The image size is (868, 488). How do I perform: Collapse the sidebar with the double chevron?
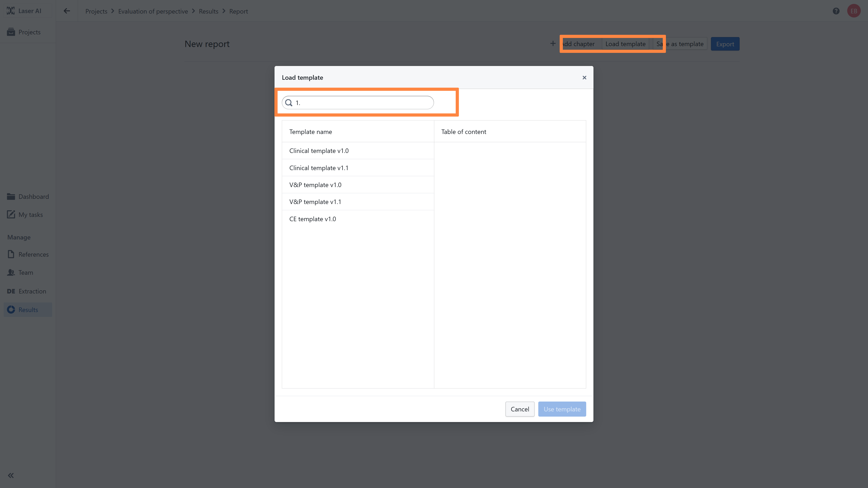pyautogui.click(x=11, y=476)
